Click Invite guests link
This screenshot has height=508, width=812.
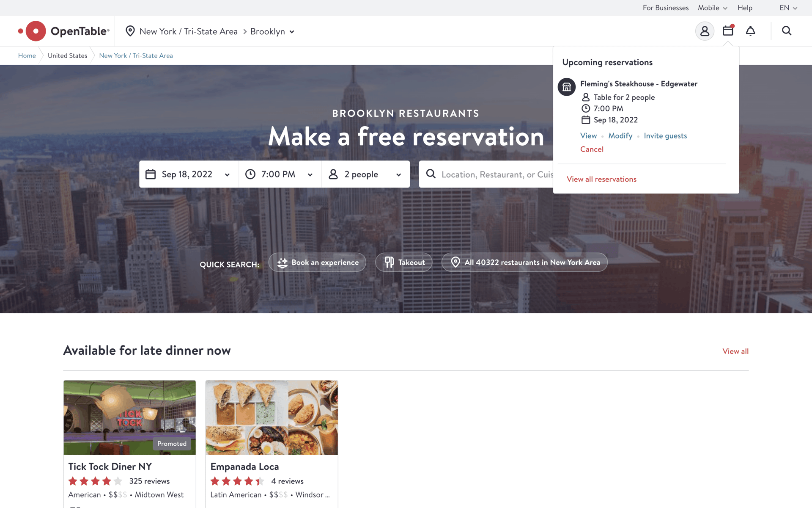pos(665,136)
